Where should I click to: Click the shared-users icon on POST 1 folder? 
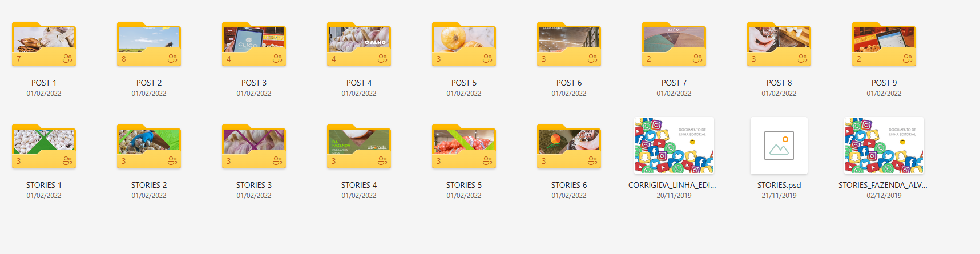67,58
